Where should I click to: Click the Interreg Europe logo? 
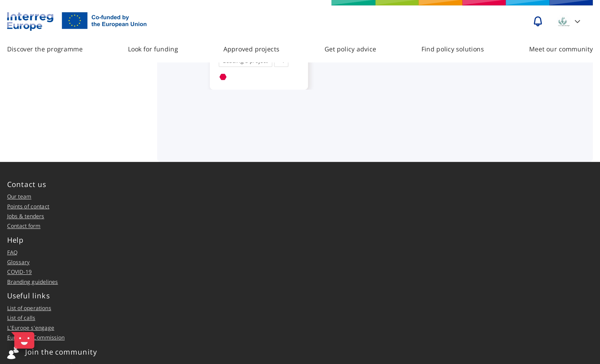click(x=30, y=21)
